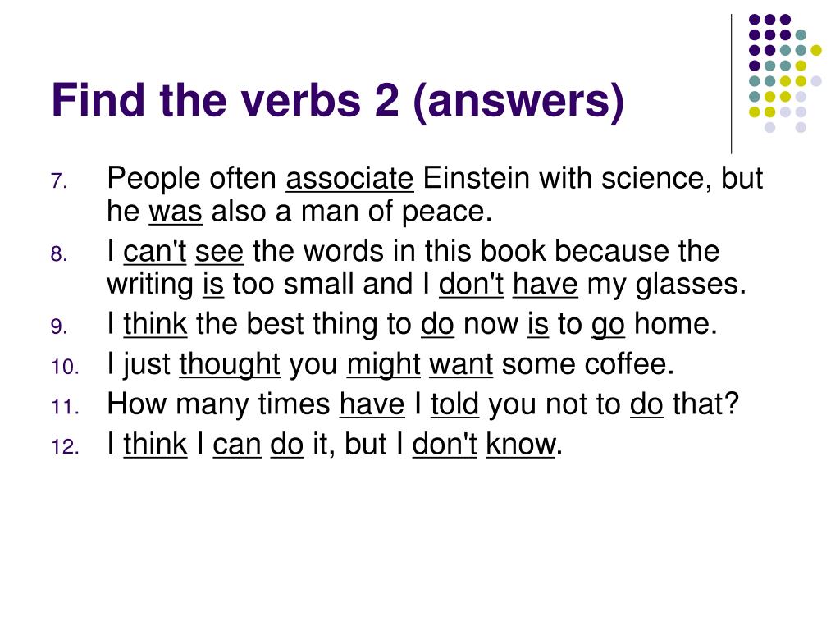840x630 pixels.
Task: Click the underlined word 'see'
Action: tap(219, 252)
